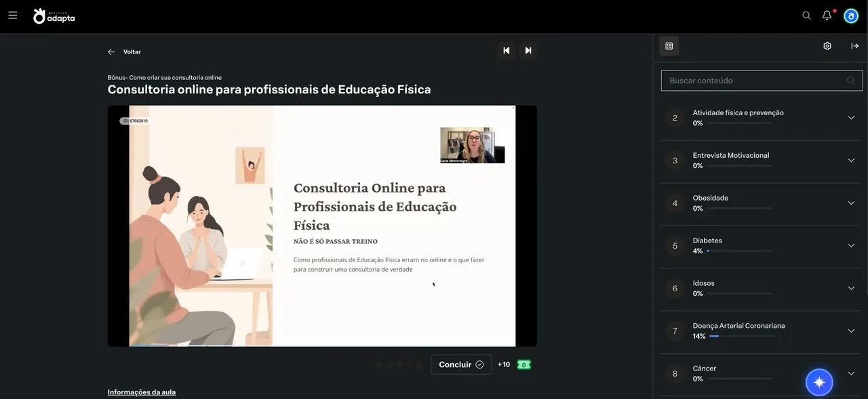Click the Obesidade 0% progress bar

click(739, 208)
